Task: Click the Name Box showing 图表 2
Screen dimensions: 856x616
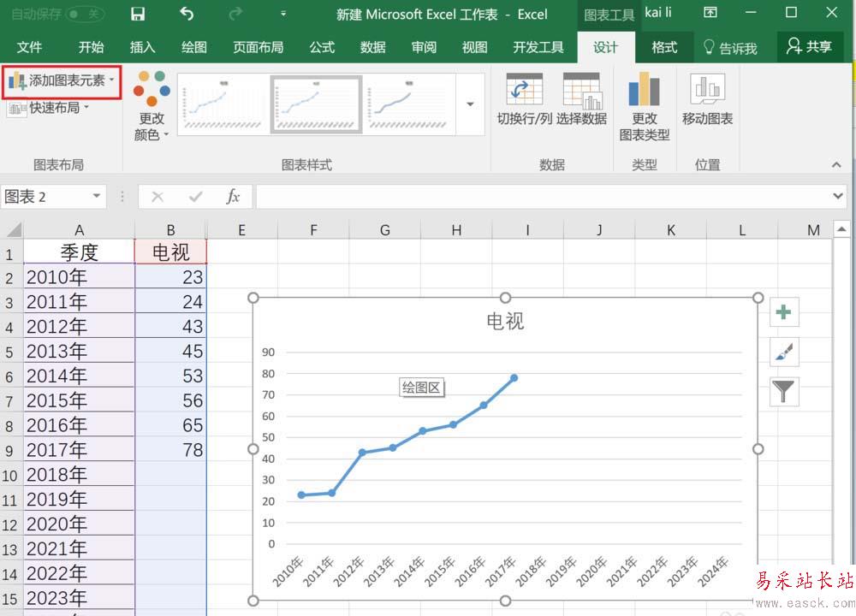Action: coord(45,197)
